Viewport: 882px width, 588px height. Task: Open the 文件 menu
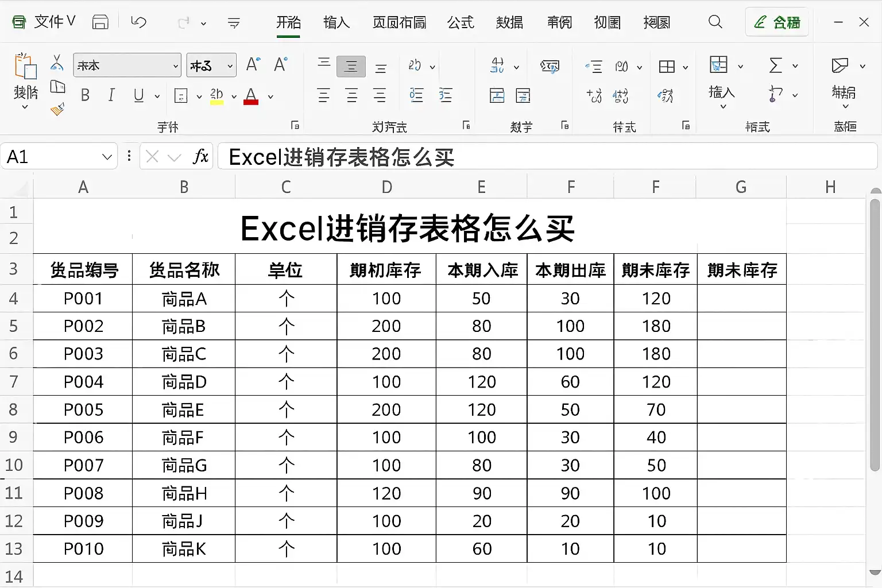tap(54, 22)
